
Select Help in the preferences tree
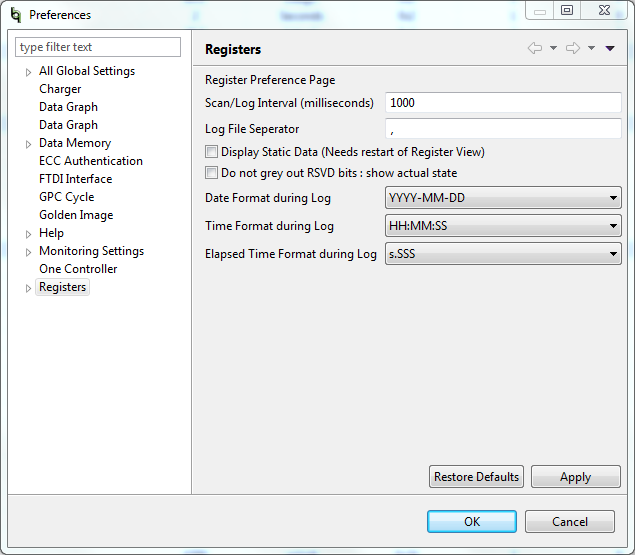click(x=51, y=233)
